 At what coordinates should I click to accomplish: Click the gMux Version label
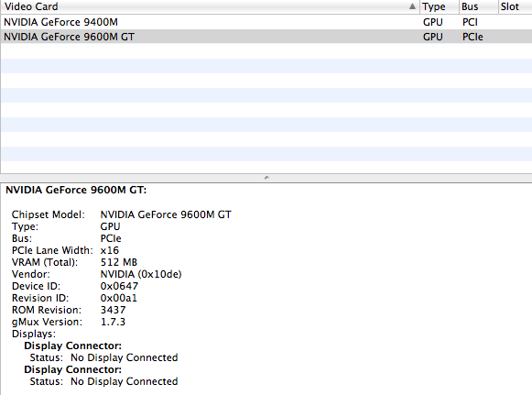(x=47, y=322)
